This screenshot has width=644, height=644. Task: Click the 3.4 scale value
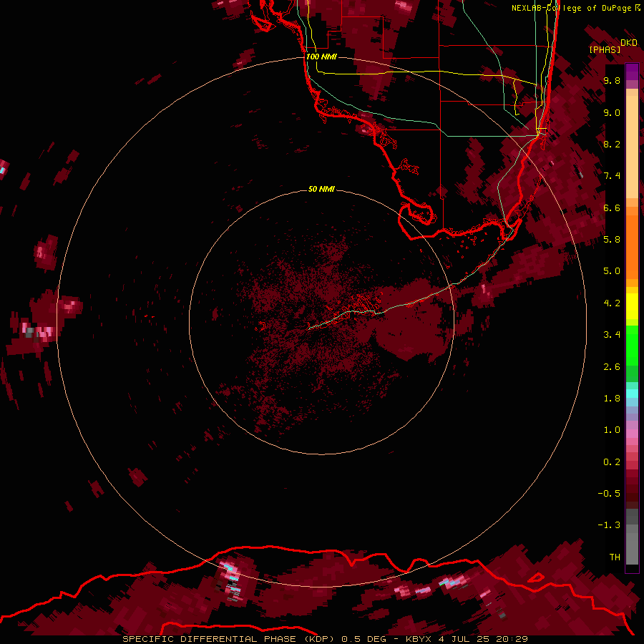tap(612, 335)
